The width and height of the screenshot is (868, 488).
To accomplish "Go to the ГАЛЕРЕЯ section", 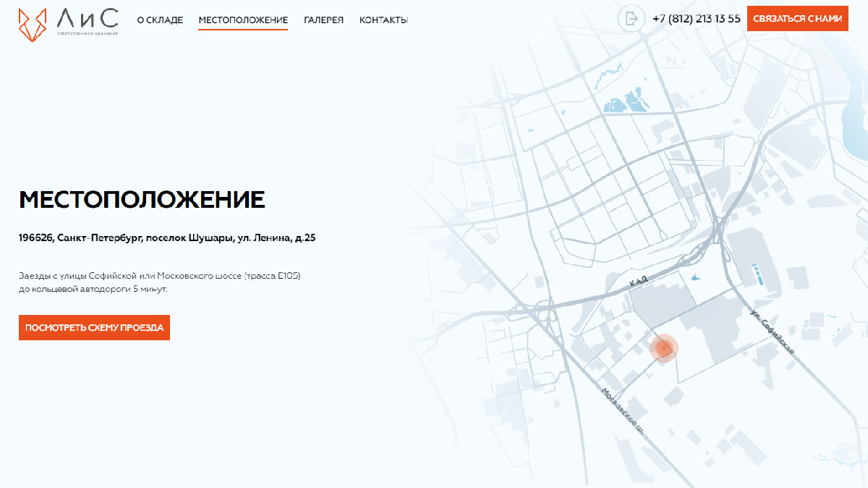I will pos(323,20).
